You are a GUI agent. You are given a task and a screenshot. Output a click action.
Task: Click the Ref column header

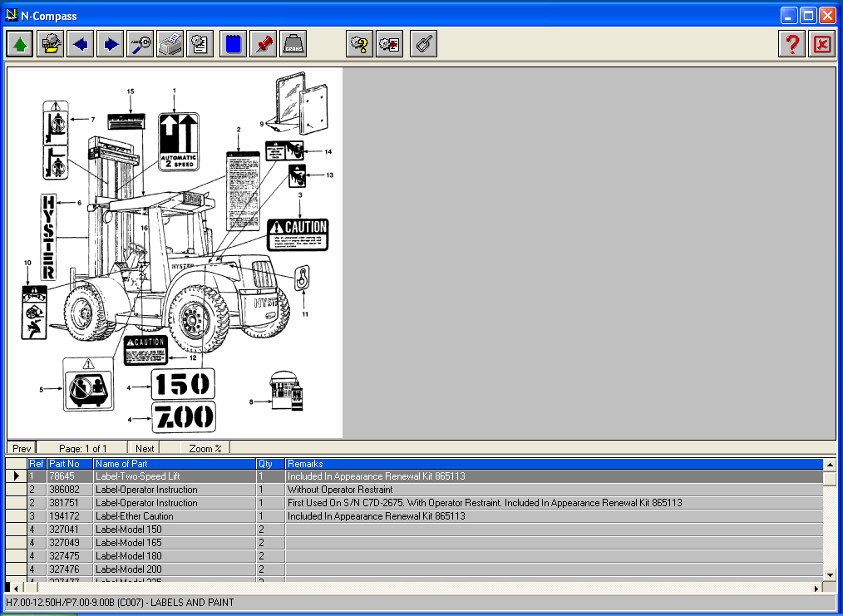click(x=37, y=463)
